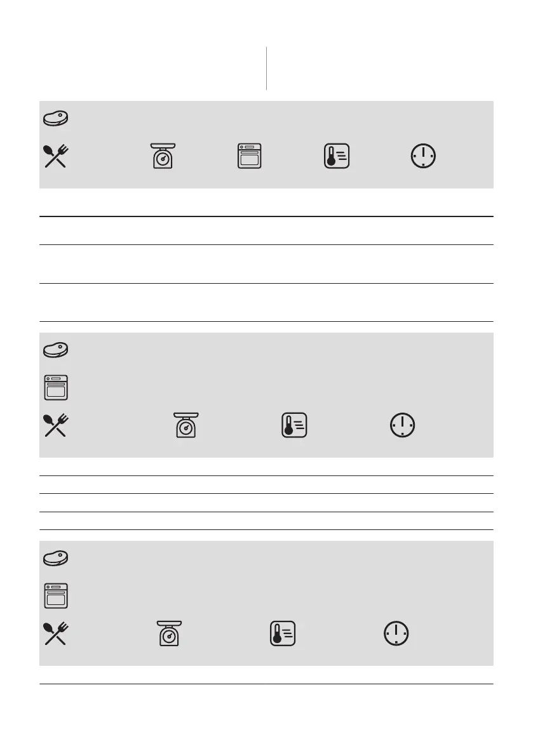Click the vertical divider line at the page top

click(266, 68)
